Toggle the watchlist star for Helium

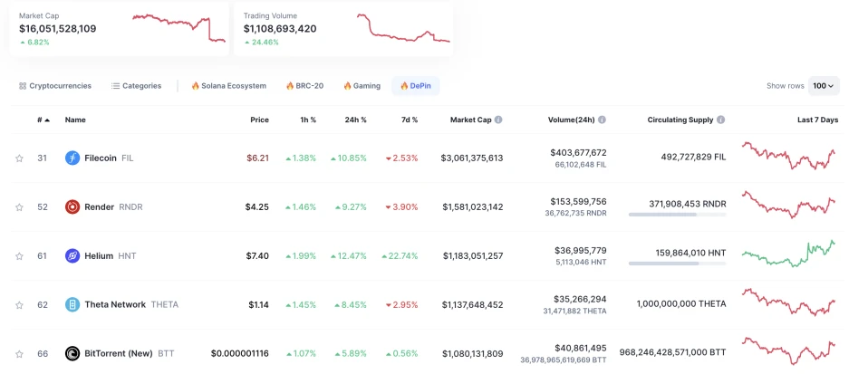pos(19,256)
